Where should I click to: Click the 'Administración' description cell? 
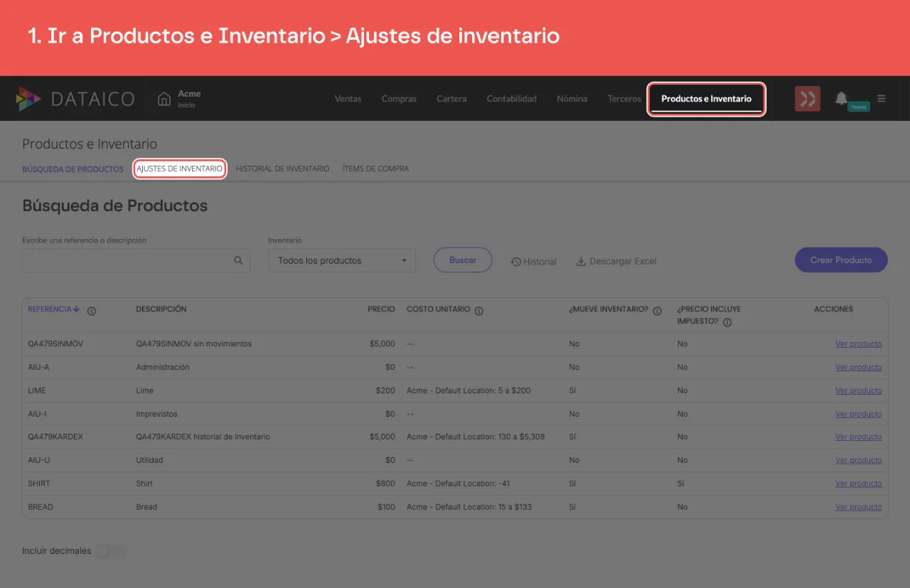point(163,368)
